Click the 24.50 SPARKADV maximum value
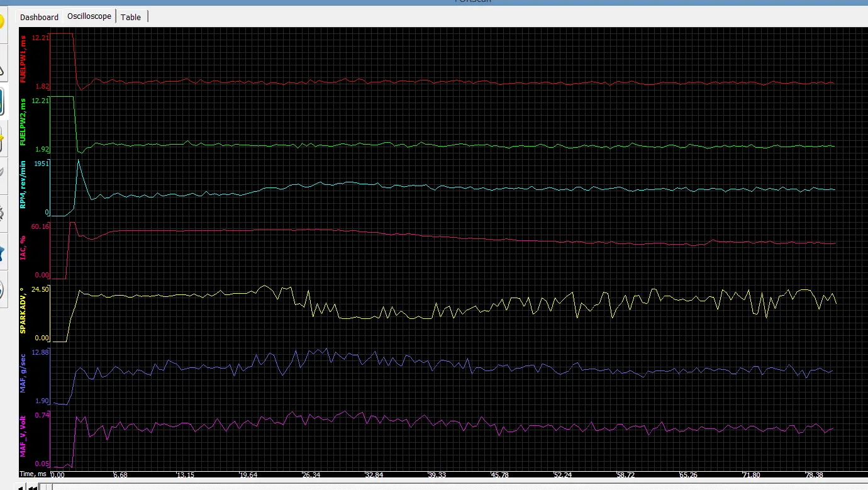 (x=40, y=289)
